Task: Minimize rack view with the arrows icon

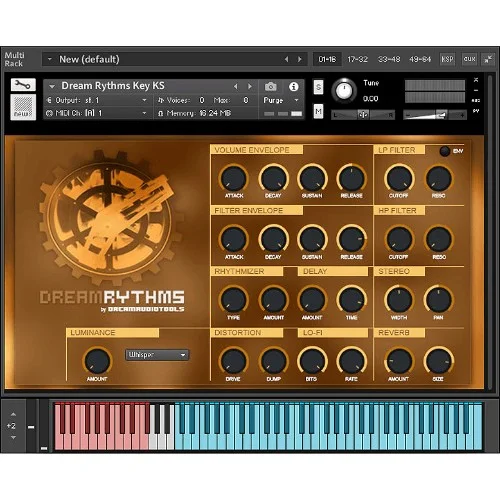Action: [x=488, y=60]
